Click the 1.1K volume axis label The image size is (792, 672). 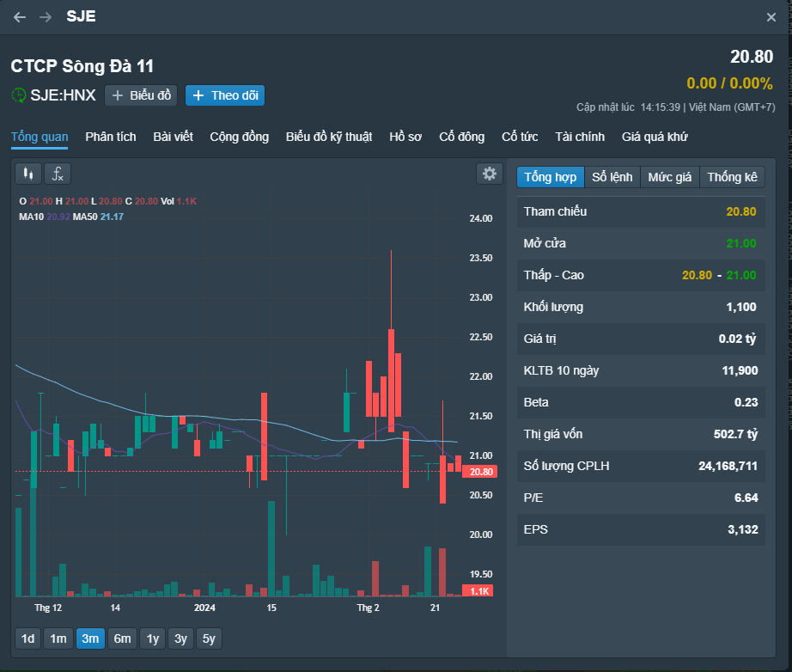(x=478, y=591)
